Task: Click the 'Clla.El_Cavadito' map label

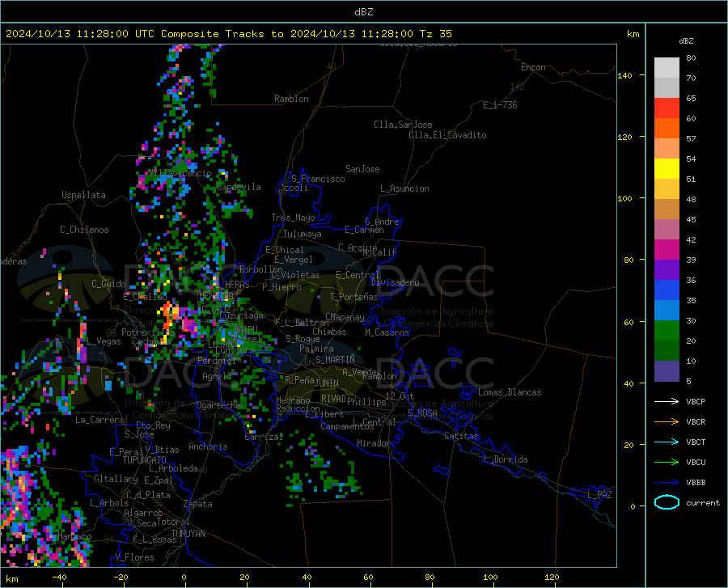Action: [447, 135]
